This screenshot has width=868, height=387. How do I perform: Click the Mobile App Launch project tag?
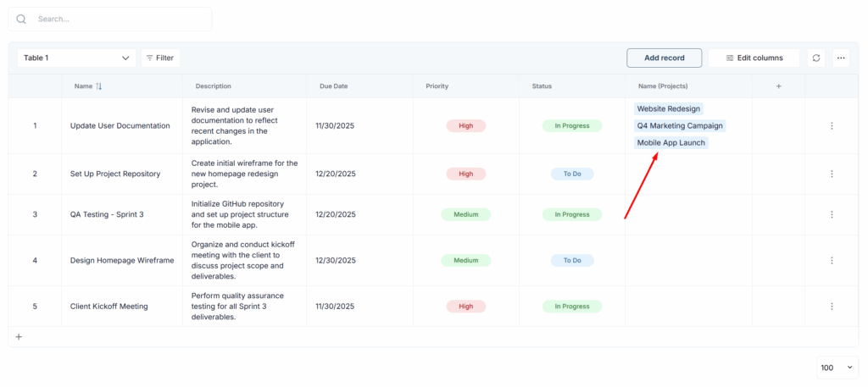pos(670,143)
